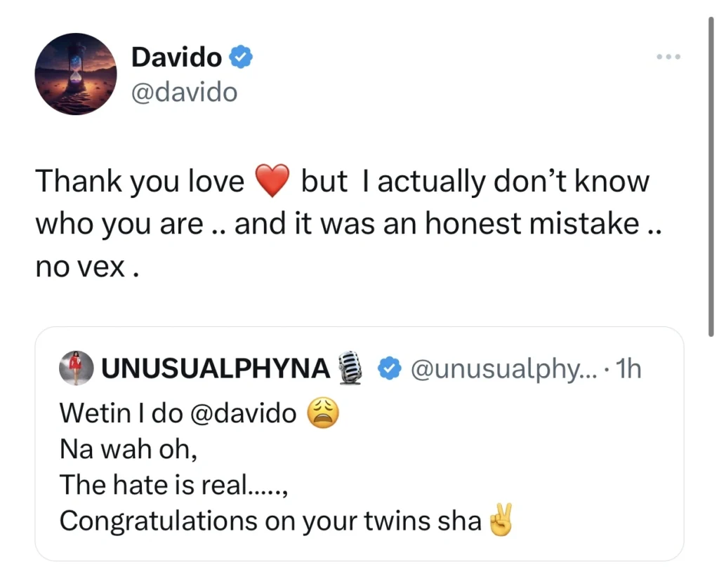Click the "Thank you love" tweet text
719x588 pixels.
(x=140, y=182)
